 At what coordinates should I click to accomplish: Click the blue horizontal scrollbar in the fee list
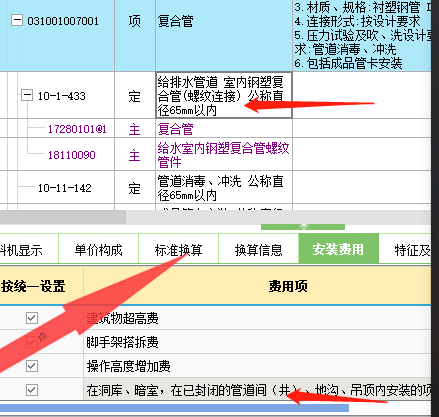point(174,408)
